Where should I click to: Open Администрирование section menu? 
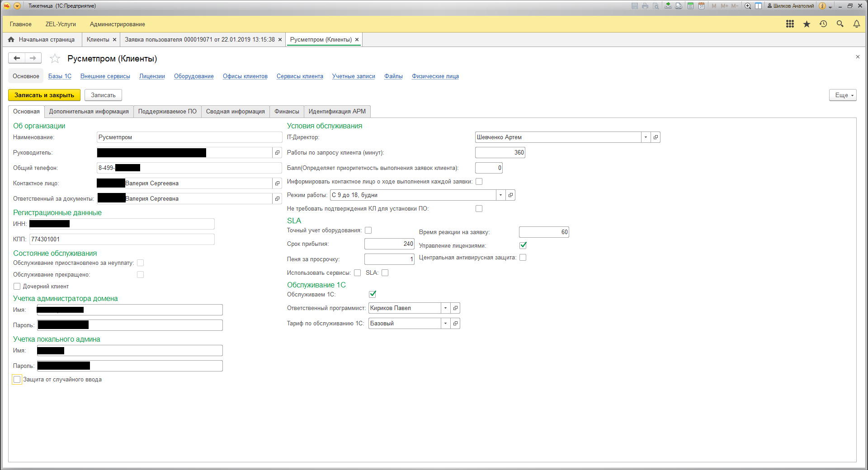click(x=118, y=24)
